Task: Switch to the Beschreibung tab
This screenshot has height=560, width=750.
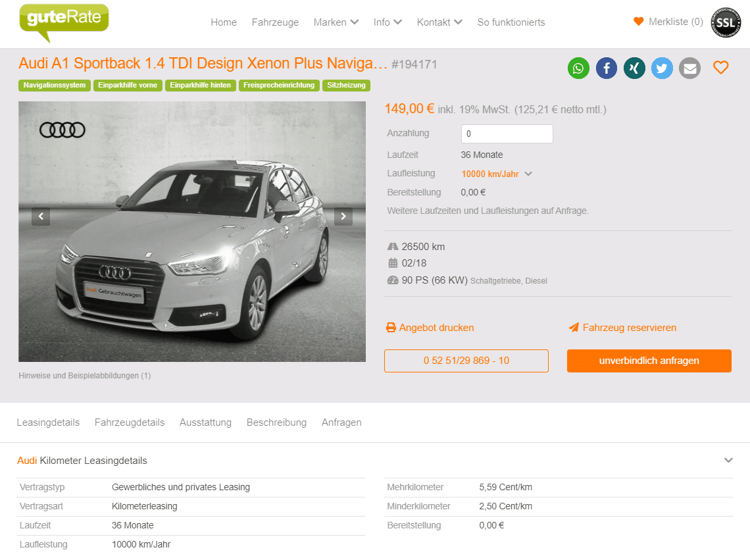Action: (x=276, y=422)
